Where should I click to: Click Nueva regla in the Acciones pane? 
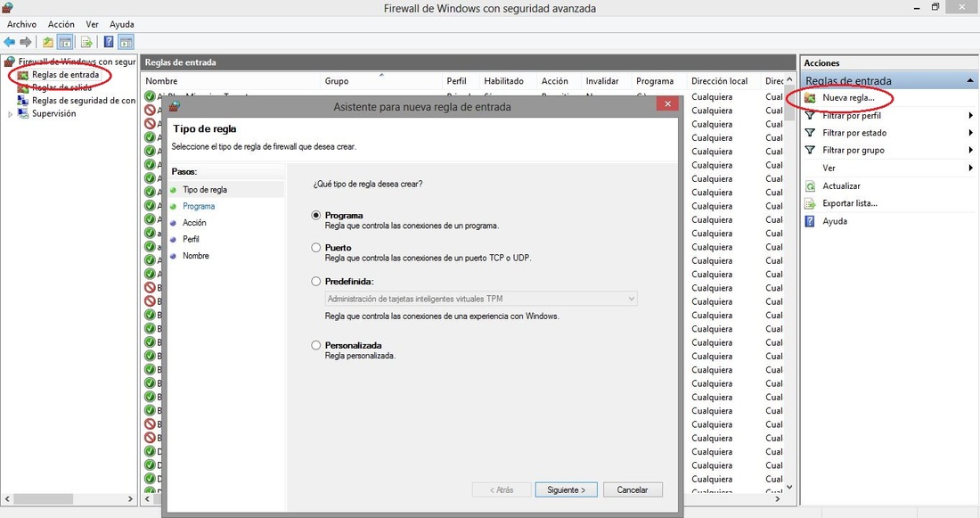[x=848, y=97]
